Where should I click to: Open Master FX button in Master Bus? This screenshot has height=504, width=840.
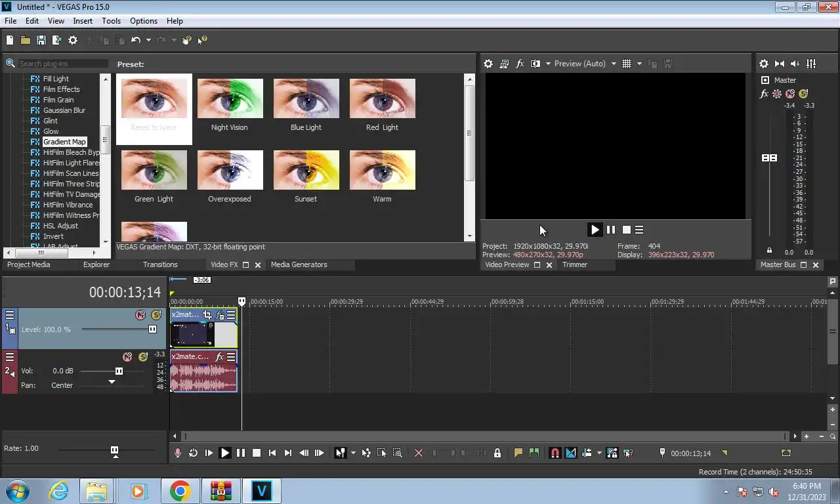(x=764, y=94)
